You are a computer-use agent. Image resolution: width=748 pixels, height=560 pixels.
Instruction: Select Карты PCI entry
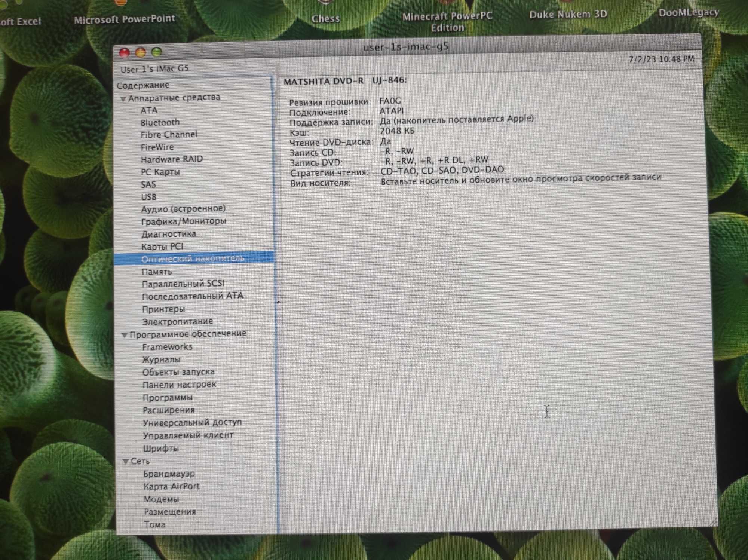pos(162,247)
